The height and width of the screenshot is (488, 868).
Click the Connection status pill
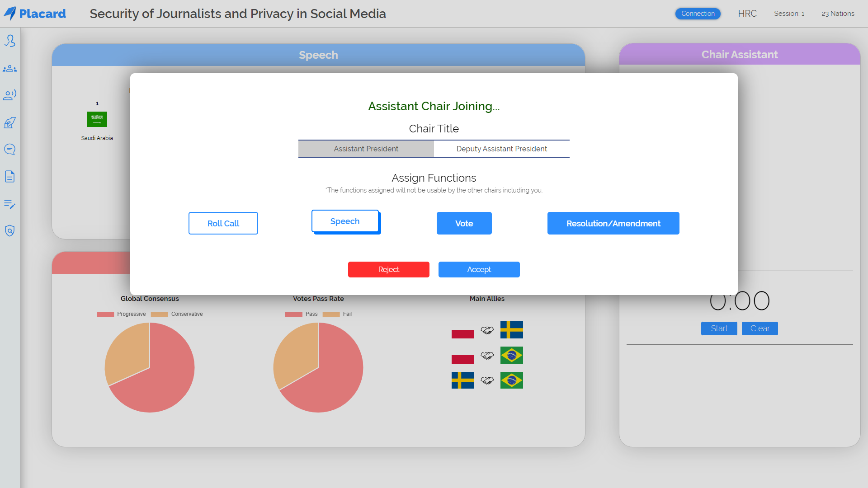pyautogui.click(x=698, y=14)
